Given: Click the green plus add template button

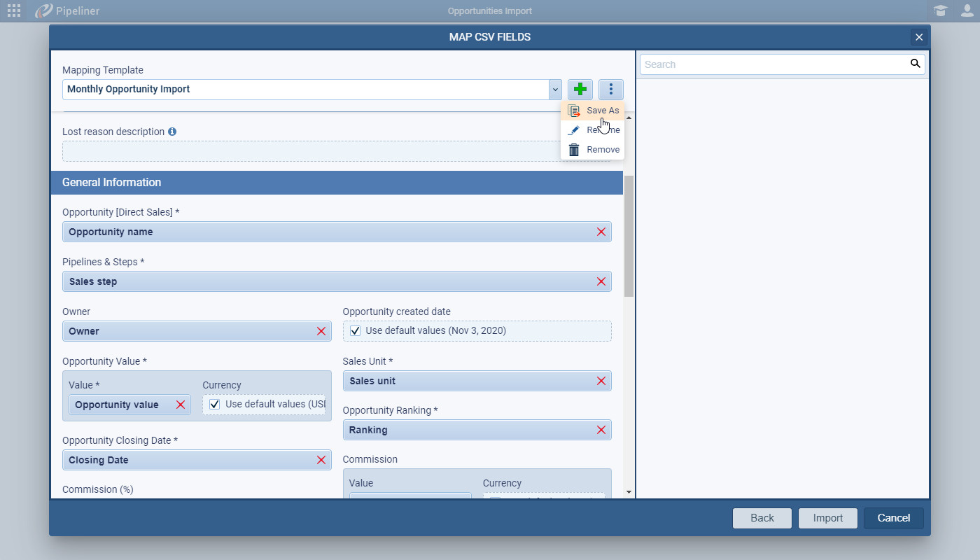Looking at the screenshot, I should click(x=580, y=90).
